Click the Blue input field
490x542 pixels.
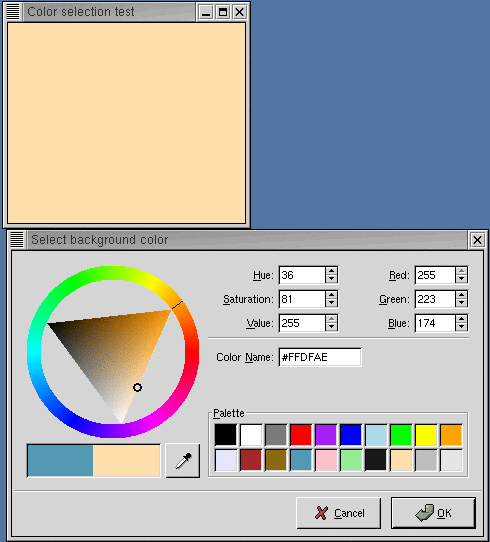click(435, 323)
